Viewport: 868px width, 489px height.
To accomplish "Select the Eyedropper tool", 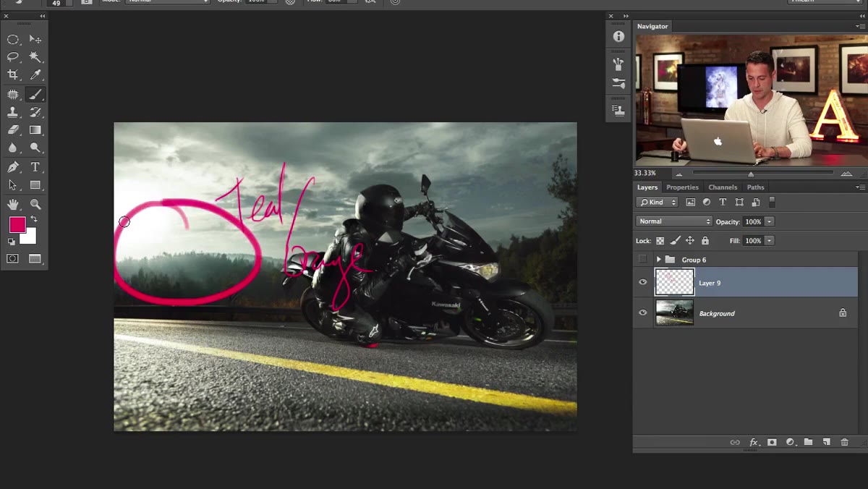I will coord(35,75).
